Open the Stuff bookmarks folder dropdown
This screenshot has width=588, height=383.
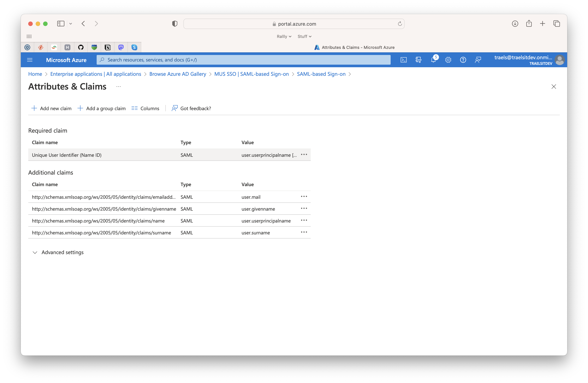304,36
